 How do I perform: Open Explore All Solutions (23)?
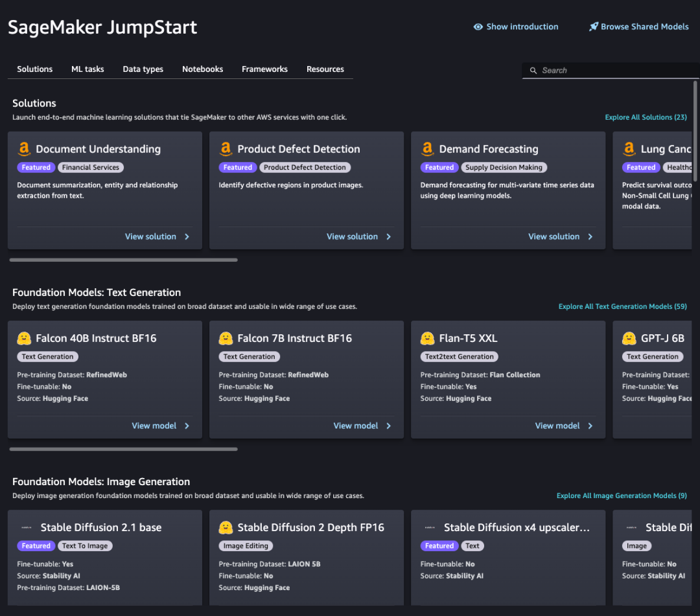tap(646, 117)
